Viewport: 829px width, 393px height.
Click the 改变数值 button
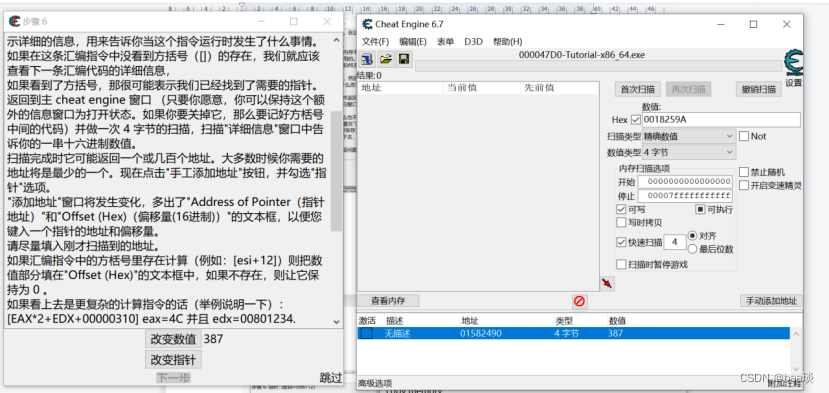(x=173, y=339)
